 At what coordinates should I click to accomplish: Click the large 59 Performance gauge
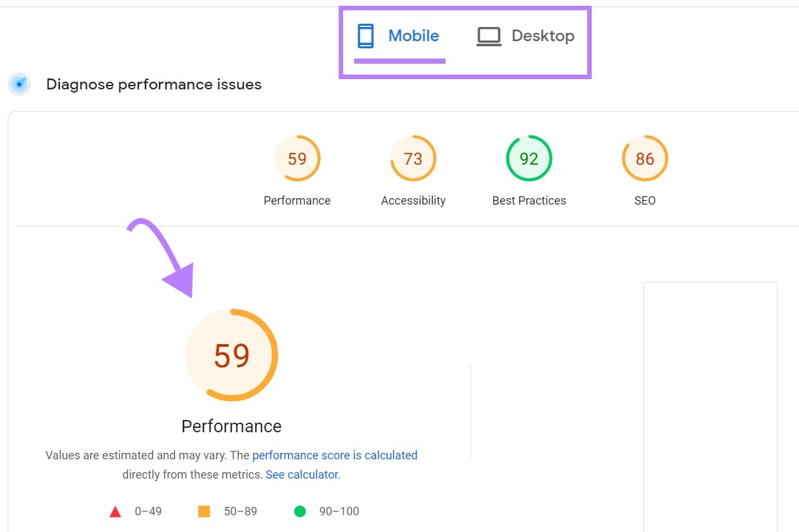(x=231, y=354)
